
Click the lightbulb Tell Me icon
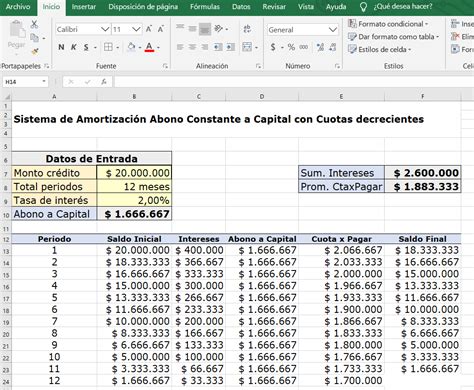pyautogui.click(x=364, y=7)
